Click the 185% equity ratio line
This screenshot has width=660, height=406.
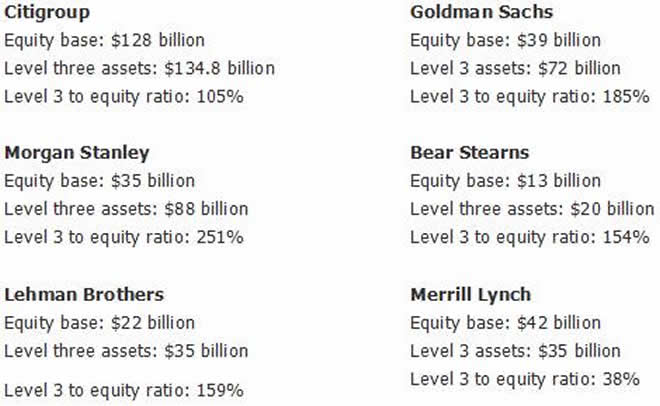click(530, 97)
